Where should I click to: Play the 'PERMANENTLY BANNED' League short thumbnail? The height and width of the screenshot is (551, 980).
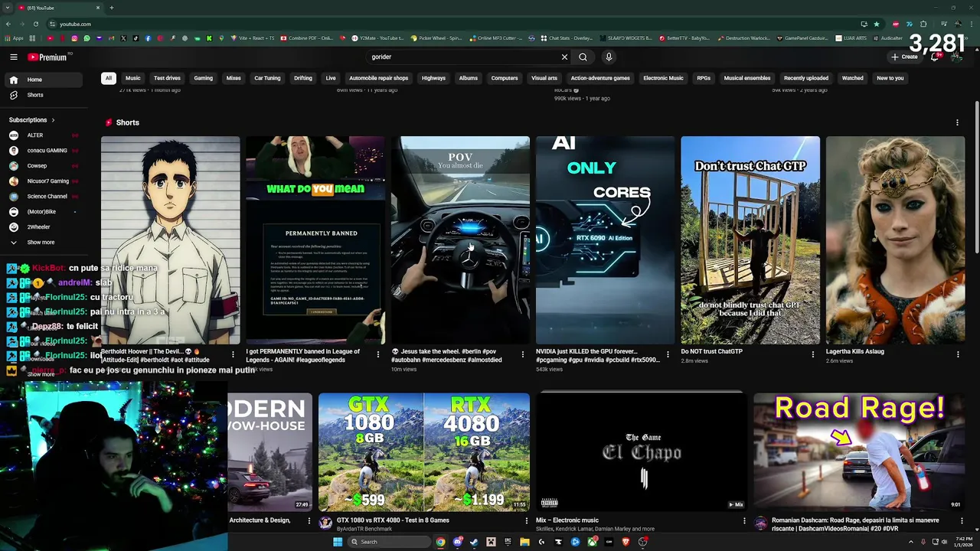(315, 240)
